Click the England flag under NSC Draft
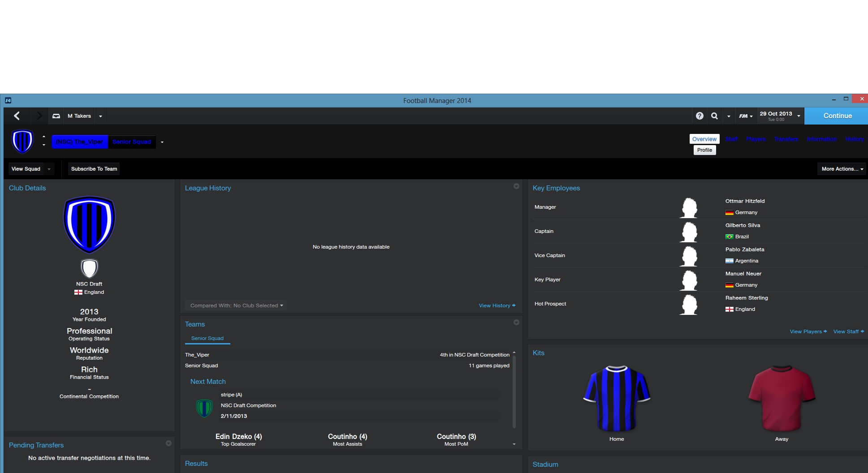The image size is (868, 473). click(78, 292)
